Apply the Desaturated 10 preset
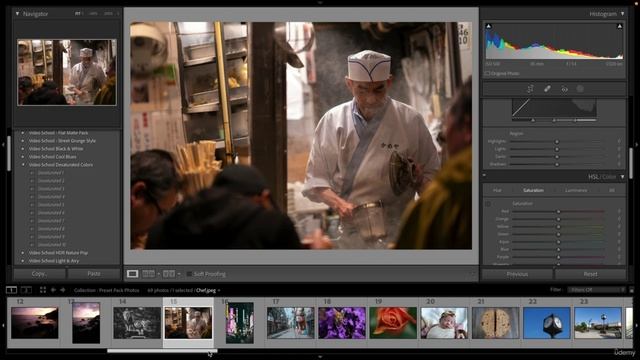 [51, 244]
